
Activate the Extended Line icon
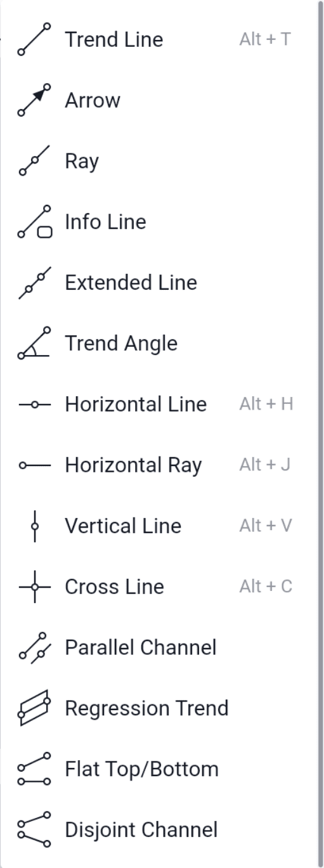[34, 283]
